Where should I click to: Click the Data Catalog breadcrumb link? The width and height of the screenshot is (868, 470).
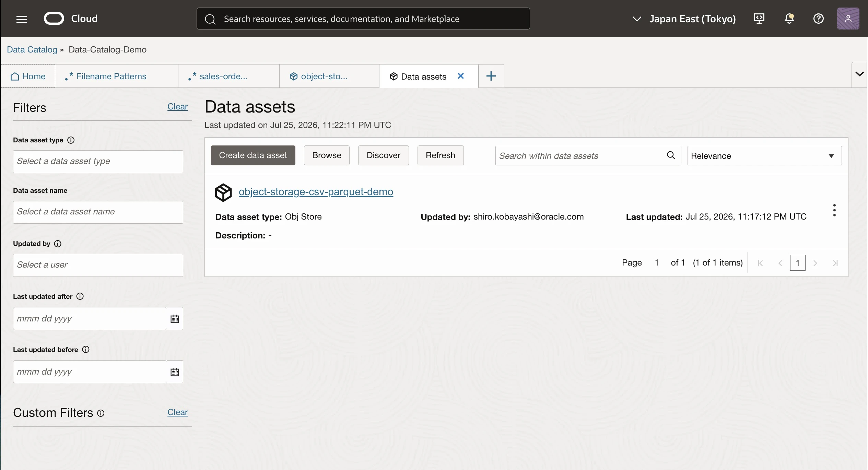tap(32, 49)
